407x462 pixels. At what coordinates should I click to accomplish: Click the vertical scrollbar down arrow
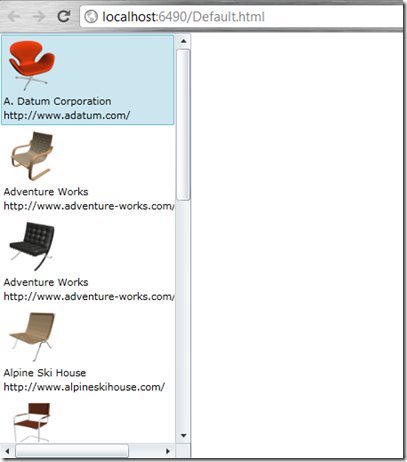[x=183, y=436]
